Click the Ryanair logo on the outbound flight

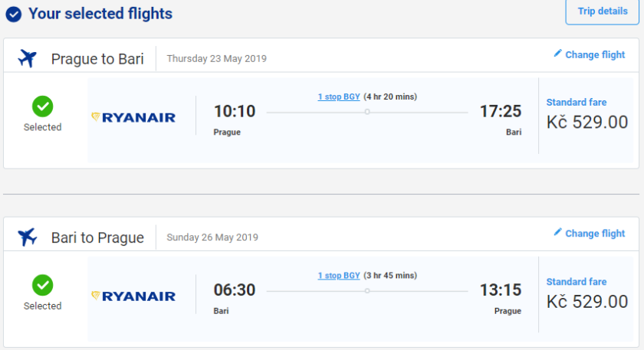pyautogui.click(x=133, y=117)
